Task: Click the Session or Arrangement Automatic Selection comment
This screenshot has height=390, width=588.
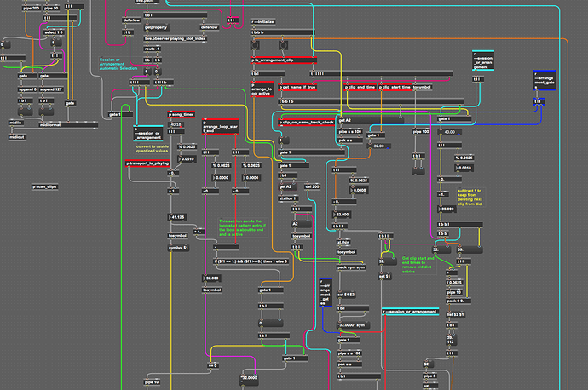Action: pyautogui.click(x=118, y=64)
